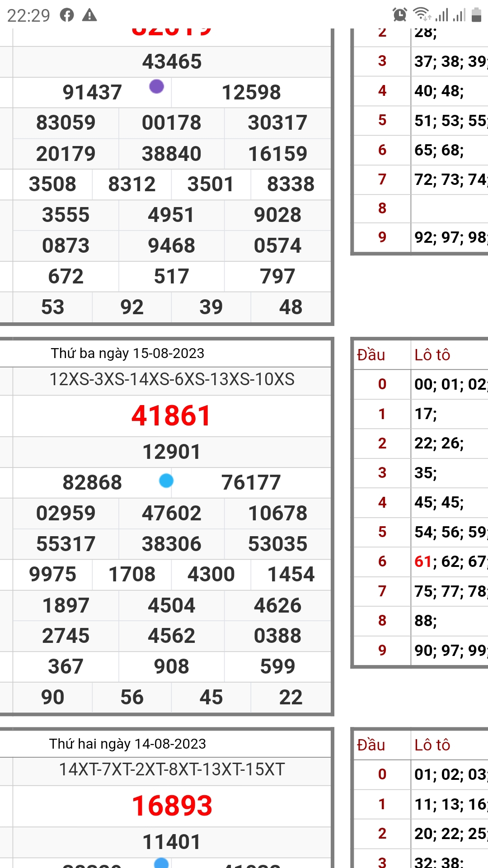
Task: Select the number 02959
Action: tap(66, 513)
